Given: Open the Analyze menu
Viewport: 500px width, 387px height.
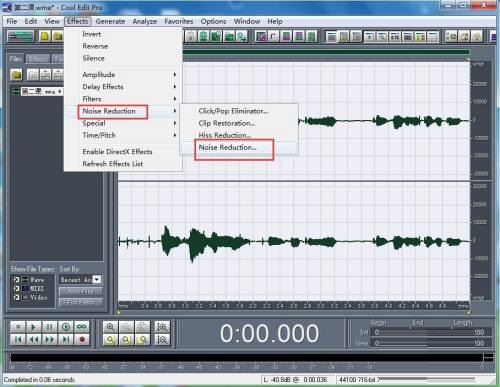Looking at the screenshot, I should coord(145,21).
